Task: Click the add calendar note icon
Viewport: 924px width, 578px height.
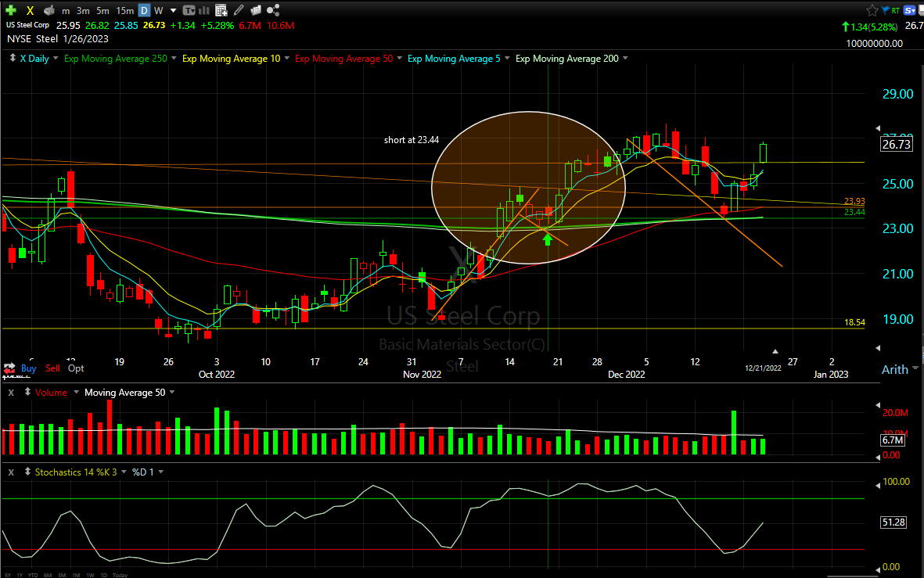Action: point(221,10)
